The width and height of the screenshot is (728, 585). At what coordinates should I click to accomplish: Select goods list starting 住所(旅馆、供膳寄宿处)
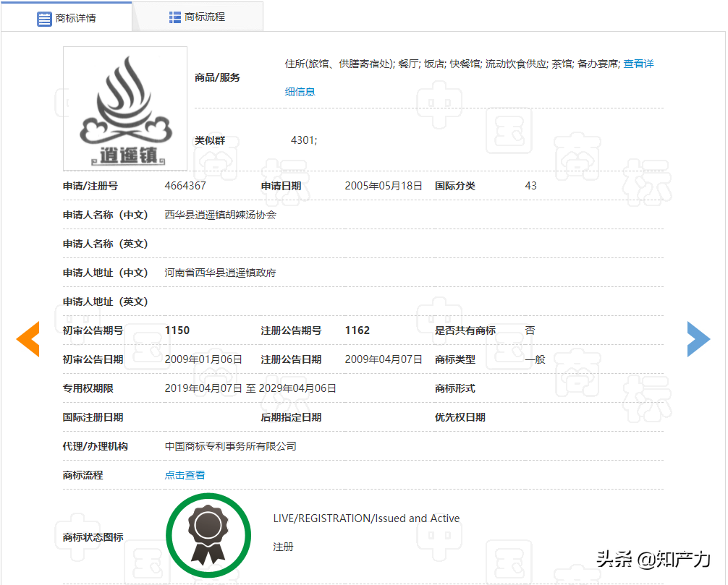452,64
